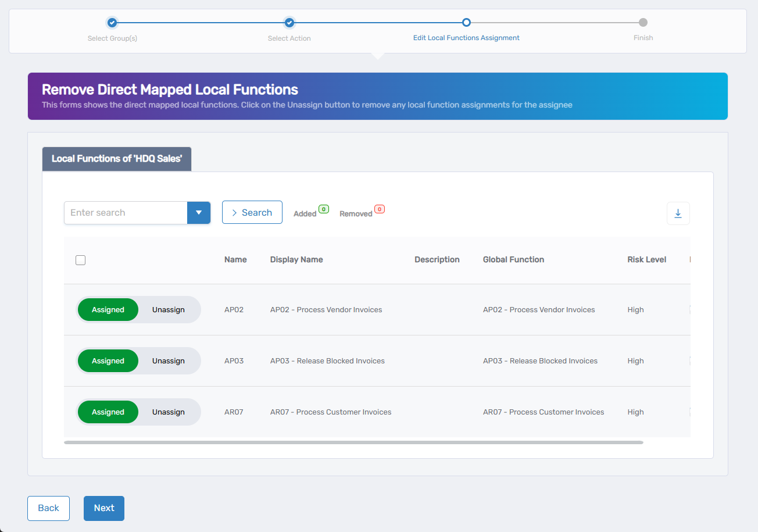This screenshot has width=758, height=532.
Task: Click the green Added counter badge
Action: pos(324,209)
